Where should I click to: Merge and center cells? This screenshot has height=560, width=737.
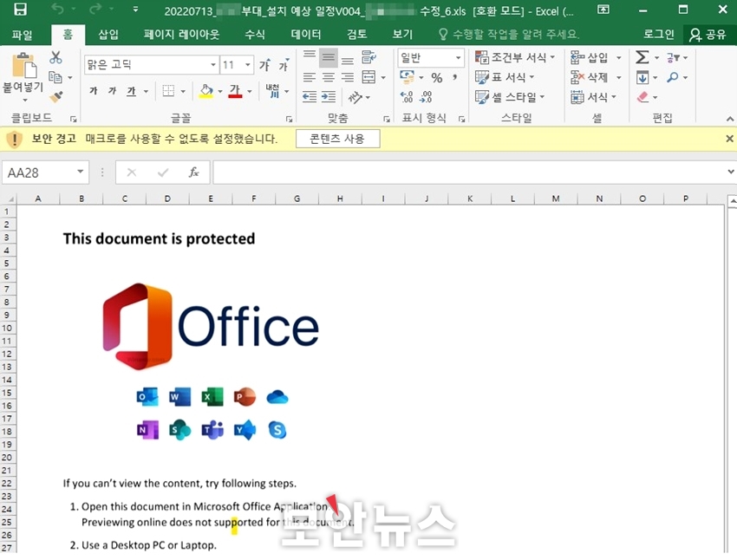click(369, 77)
